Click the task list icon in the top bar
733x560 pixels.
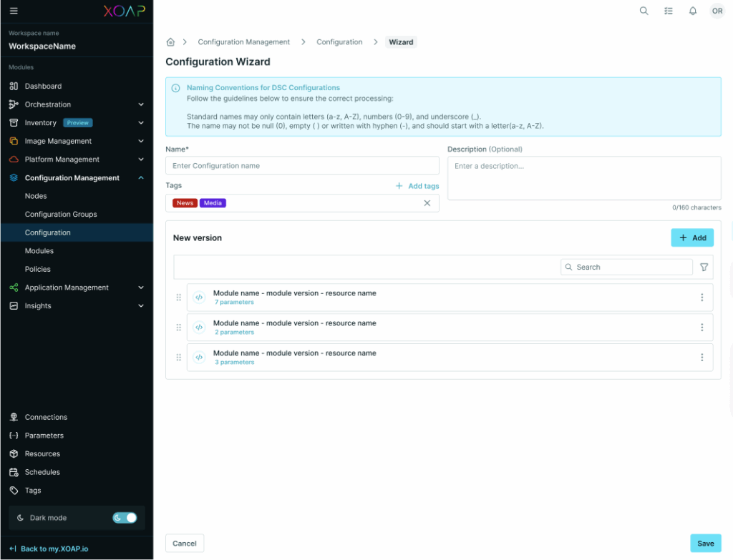tap(669, 11)
